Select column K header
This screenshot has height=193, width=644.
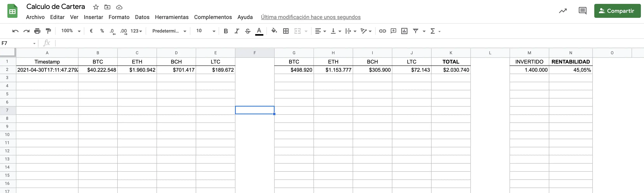pyautogui.click(x=451, y=53)
